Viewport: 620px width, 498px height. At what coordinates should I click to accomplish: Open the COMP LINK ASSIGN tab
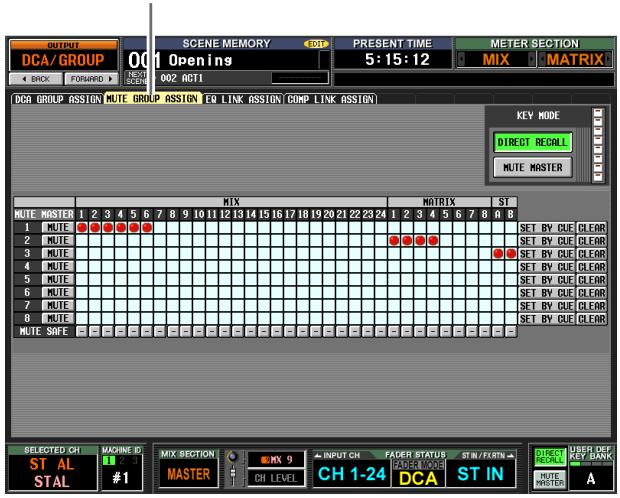[331, 99]
